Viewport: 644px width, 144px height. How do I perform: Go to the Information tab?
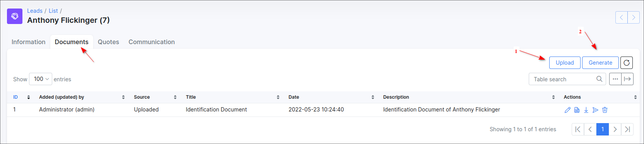click(x=28, y=42)
